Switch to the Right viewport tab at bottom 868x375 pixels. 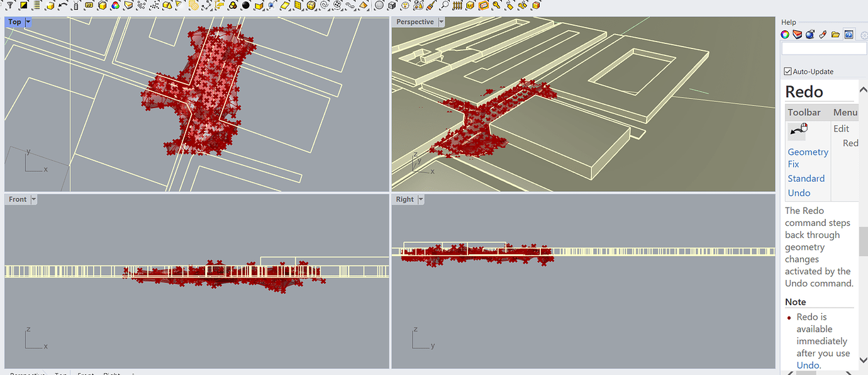tap(111, 373)
